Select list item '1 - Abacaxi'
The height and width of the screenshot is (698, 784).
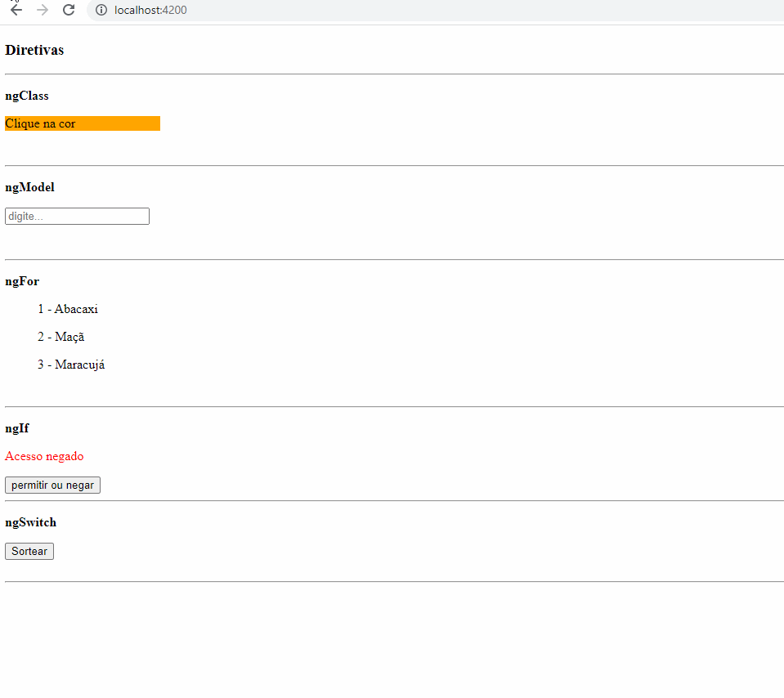[x=68, y=309]
